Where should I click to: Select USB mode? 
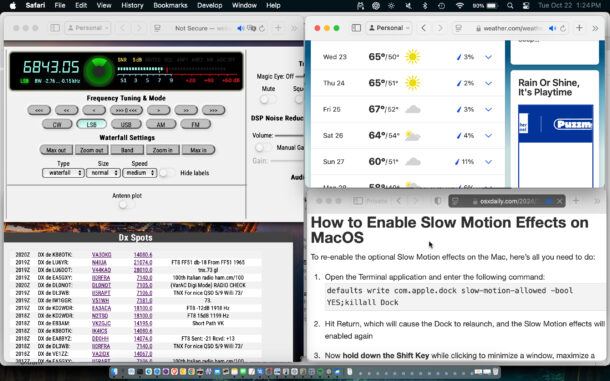pos(126,125)
